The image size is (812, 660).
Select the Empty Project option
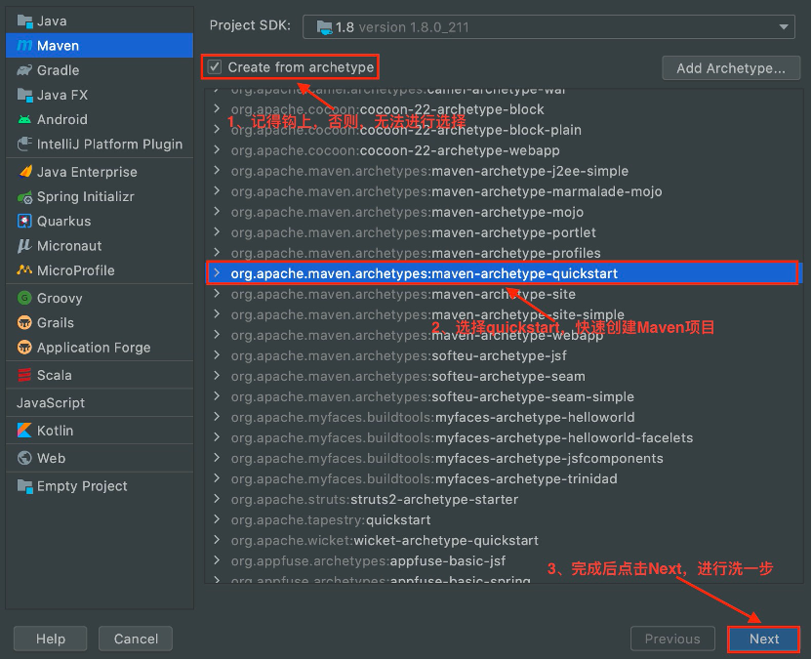(x=82, y=486)
